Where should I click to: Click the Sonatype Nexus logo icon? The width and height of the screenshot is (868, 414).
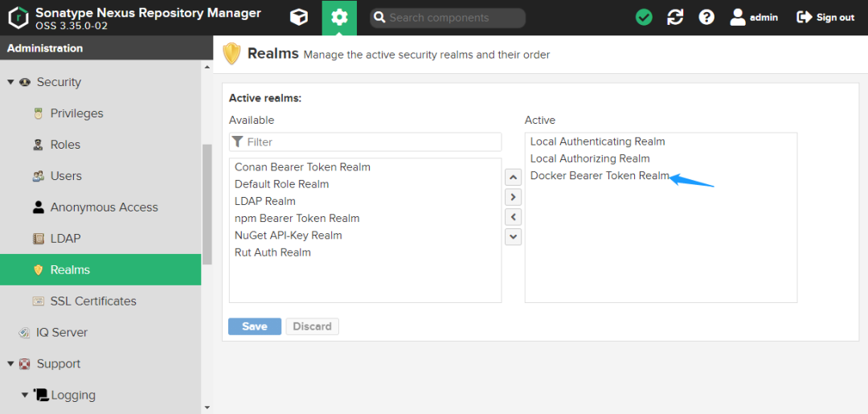19,18
